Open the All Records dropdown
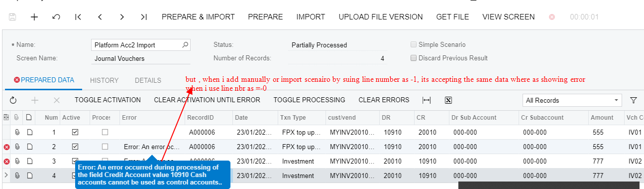 tap(572, 100)
